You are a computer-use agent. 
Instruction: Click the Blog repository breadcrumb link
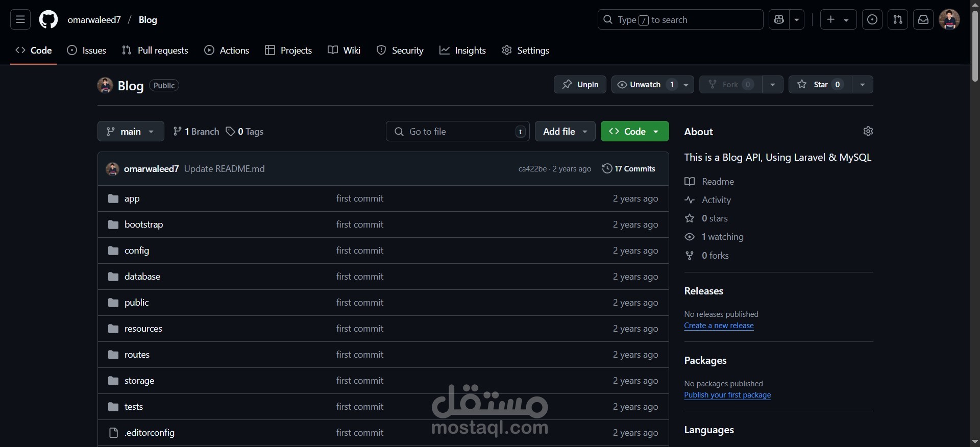(x=148, y=20)
